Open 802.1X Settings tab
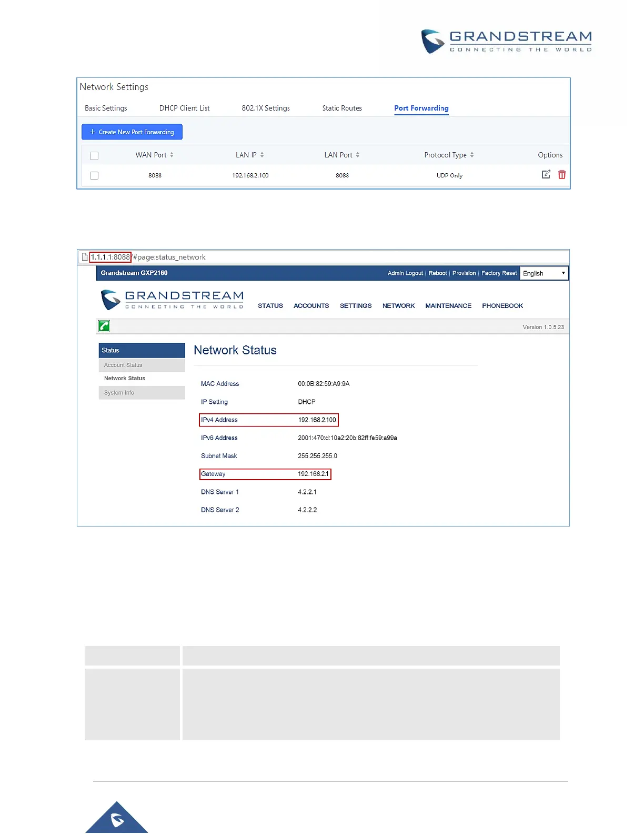The width and height of the screenshot is (644, 834). coord(266,108)
